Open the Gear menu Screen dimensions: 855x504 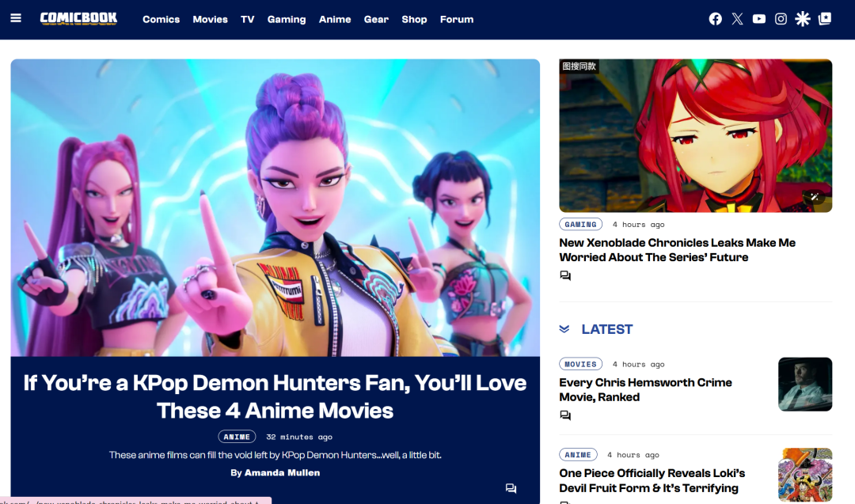coord(376,20)
